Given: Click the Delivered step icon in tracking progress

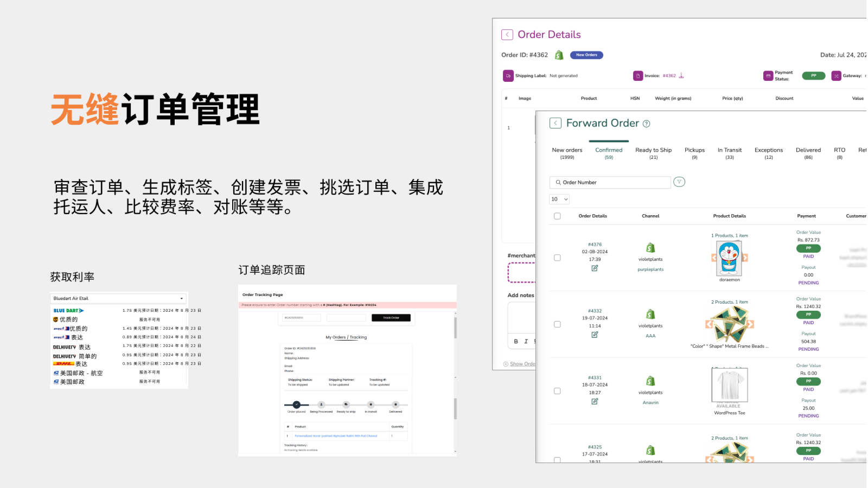Looking at the screenshot, I should [x=395, y=404].
